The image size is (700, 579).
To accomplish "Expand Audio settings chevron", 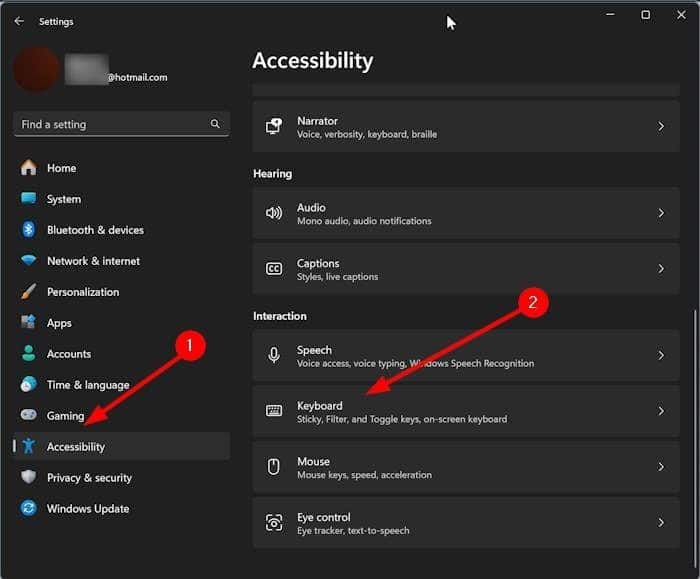I will [661, 213].
